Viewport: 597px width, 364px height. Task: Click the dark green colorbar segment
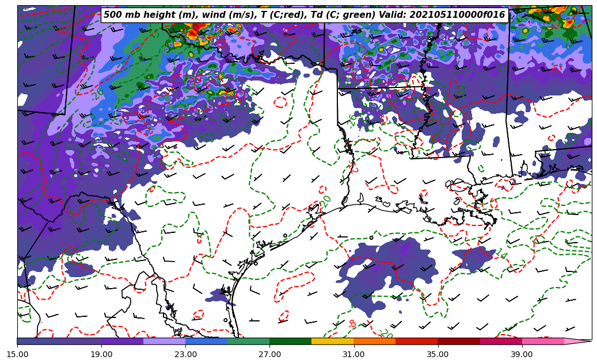[290, 341]
